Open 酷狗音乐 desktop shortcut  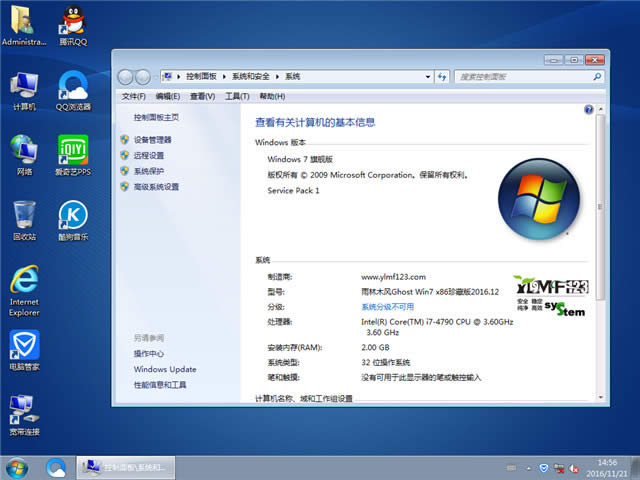pyautogui.click(x=72, y=217)
